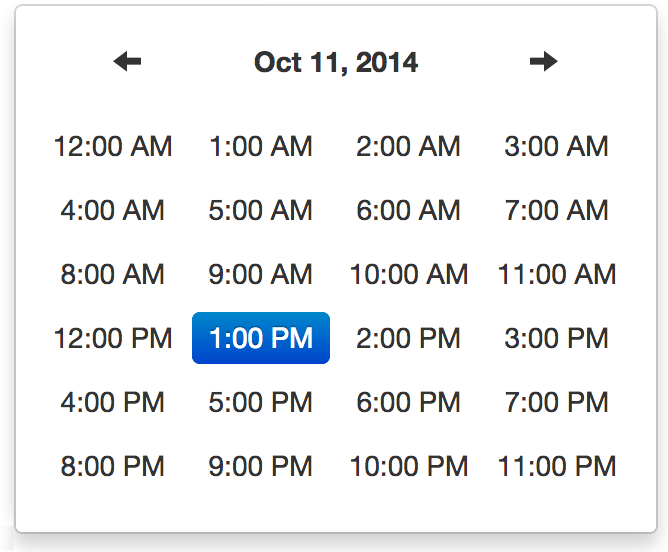Click the right arrow for next day
Viewport: 668px width, 552px height.
pos(543,62)
